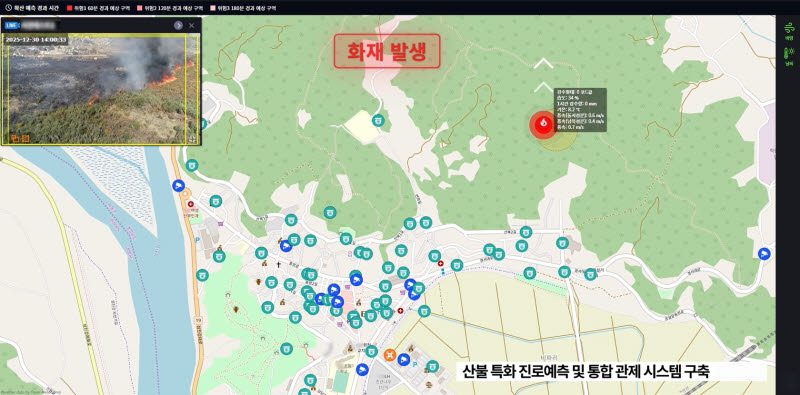Click the red 위험1 60분 legend swatch
Viewport: 800px width, 395px height.
click(x=70, y=8)
